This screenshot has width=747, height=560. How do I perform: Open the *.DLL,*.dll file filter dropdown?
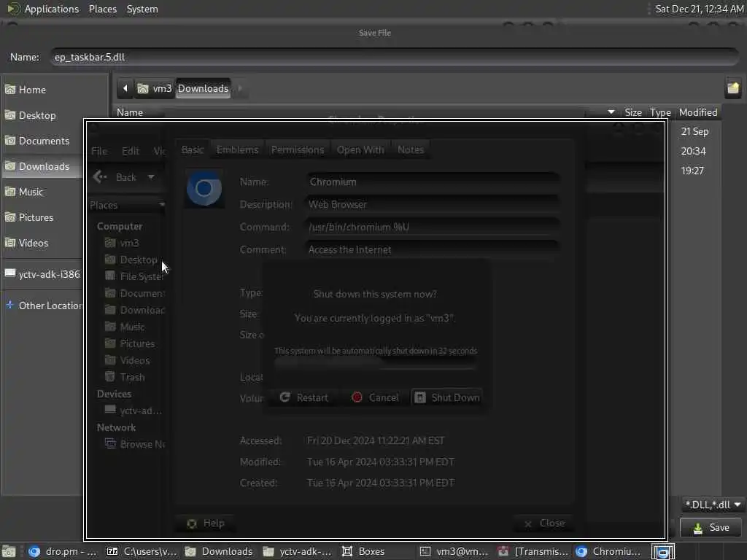point(712,505)
